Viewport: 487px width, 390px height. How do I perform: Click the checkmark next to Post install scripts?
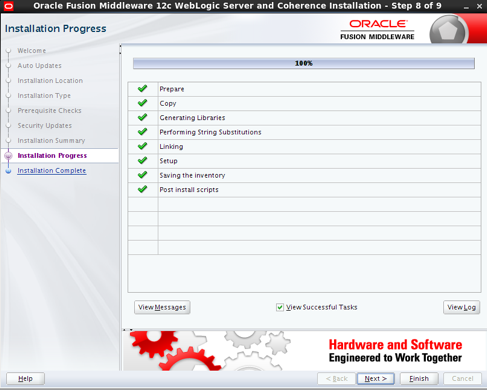point(143,189)
